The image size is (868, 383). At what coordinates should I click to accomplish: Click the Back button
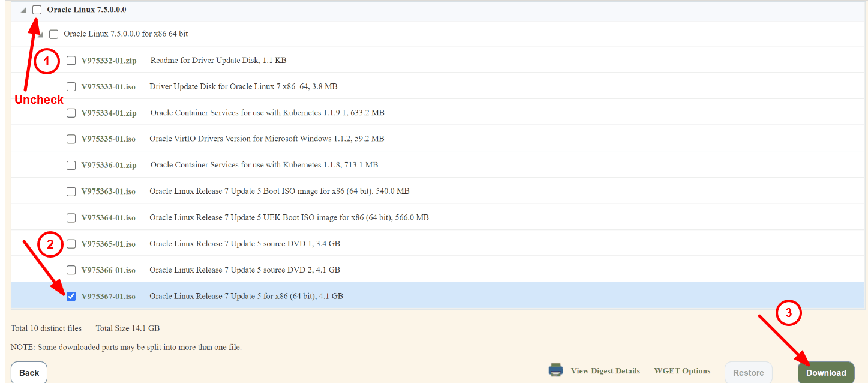(28, 372)
